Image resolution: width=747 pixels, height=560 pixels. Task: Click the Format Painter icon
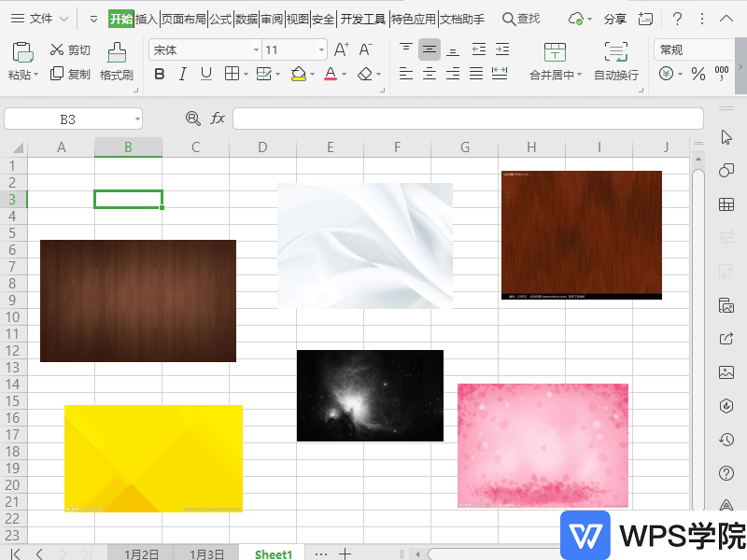click(116, 53)
